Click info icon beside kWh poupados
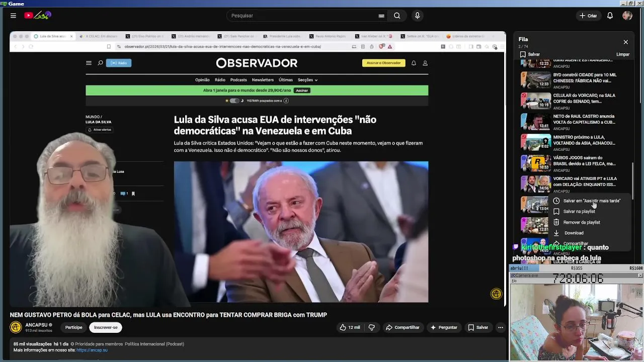644x362 pixels. [286, 101]
